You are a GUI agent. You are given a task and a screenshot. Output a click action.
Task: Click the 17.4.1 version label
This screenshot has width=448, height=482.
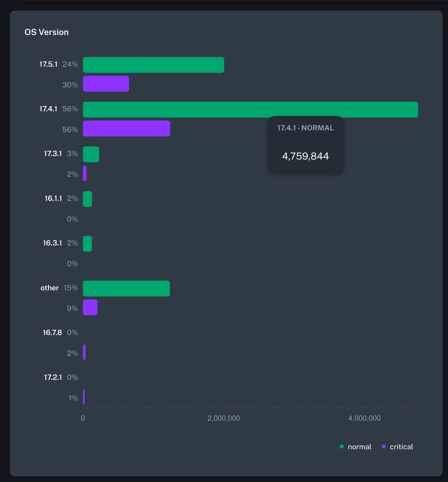point(48,109)
